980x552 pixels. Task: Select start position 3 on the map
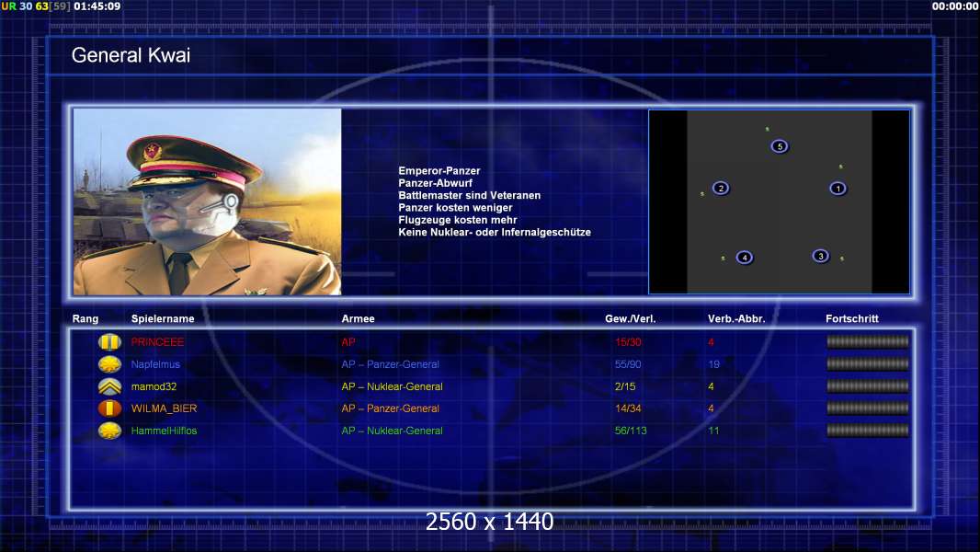[x=821, y=256]
